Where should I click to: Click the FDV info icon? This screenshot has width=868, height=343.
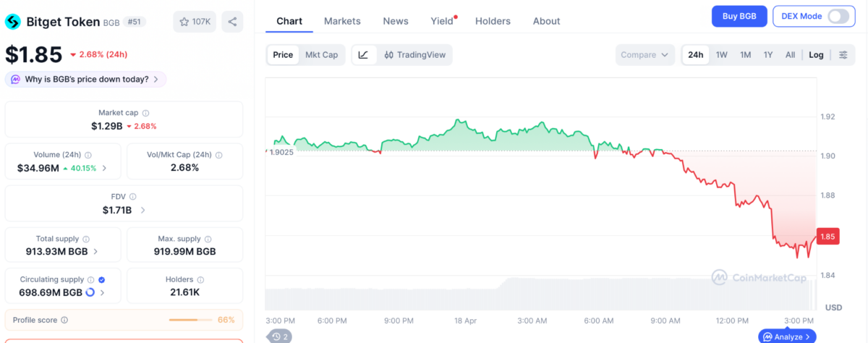(x=132, y=196)
